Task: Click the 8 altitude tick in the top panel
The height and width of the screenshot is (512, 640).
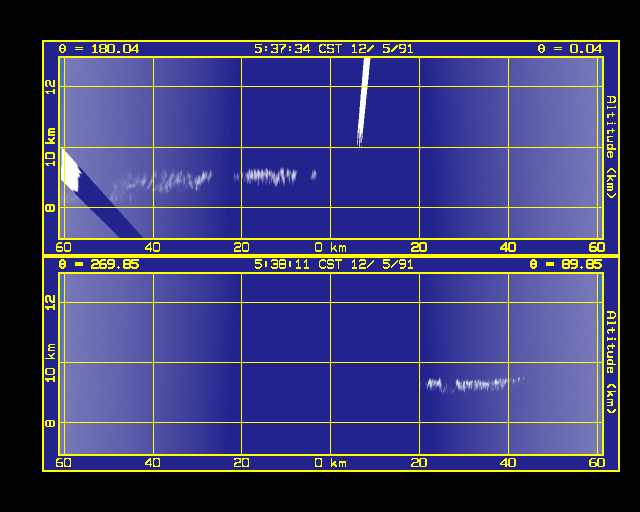Action: pos(50,208)
